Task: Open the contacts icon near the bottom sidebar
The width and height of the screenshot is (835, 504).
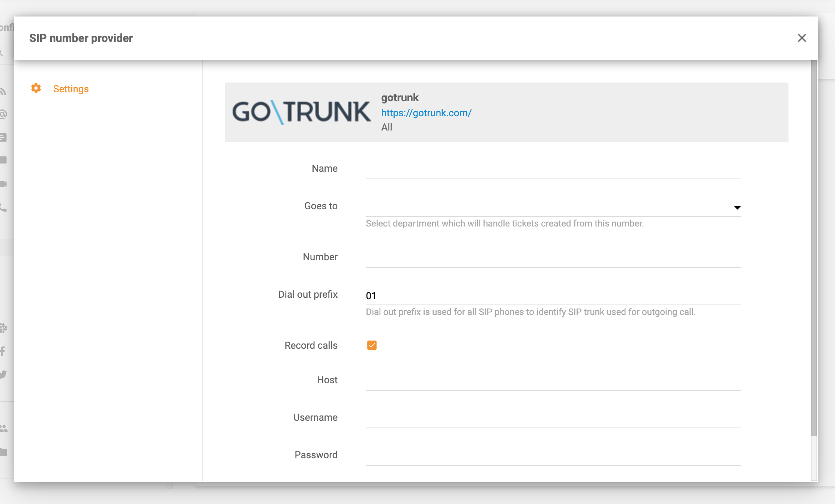Action: click(4, 427)
